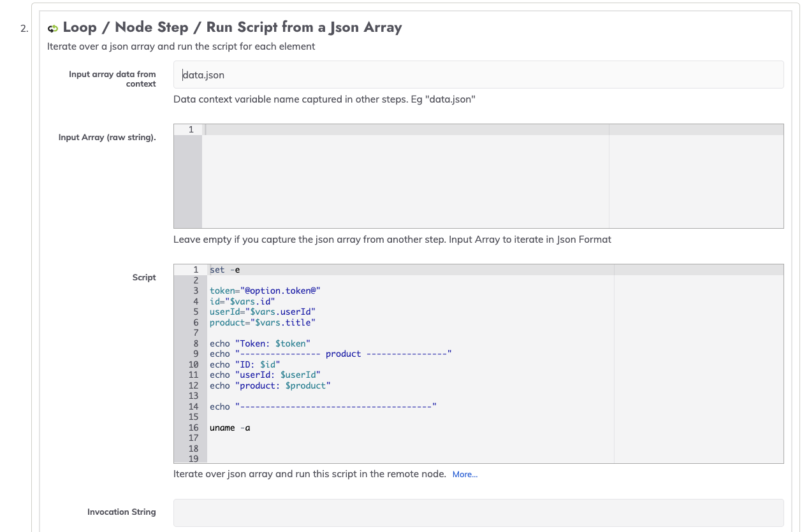Image resolution: width=809 pixels, height=532 pixels.
Task: Open the More... link below the script
Action: [465, 474]
